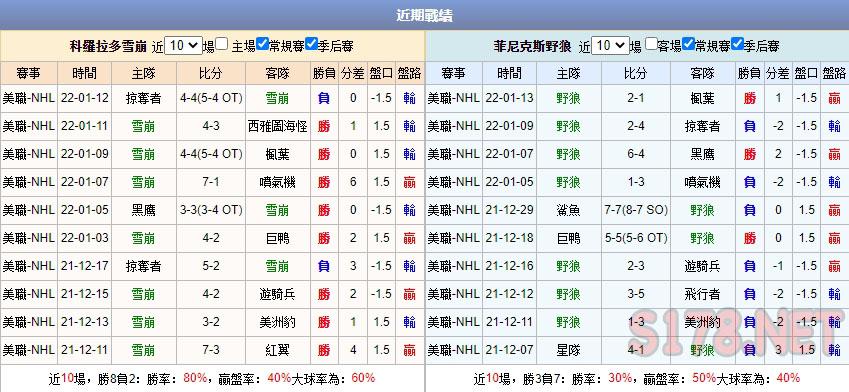
Task: Click Avalanche win rate 80% value
Action: [x=195, y=378]
